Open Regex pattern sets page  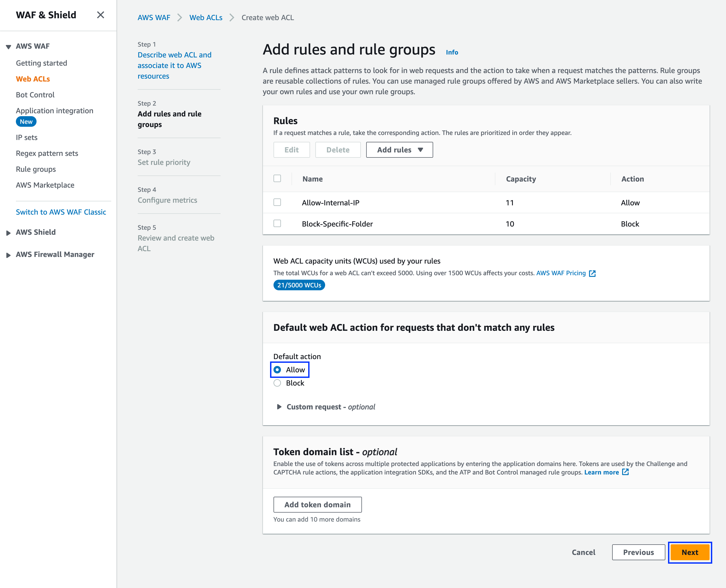(x=47, y=153)
